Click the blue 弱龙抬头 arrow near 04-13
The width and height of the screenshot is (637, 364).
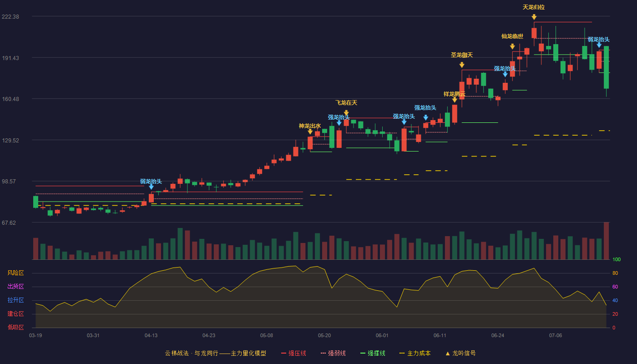tap(151, 187)
